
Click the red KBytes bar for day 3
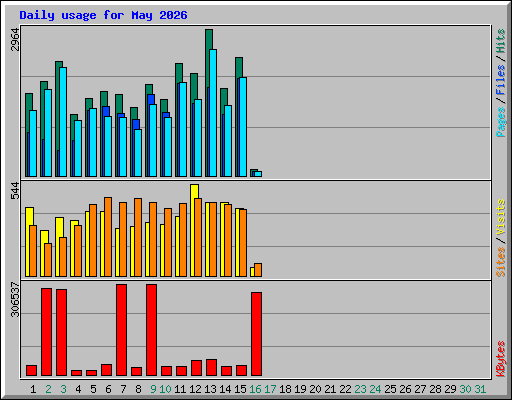tap(61, 333)
